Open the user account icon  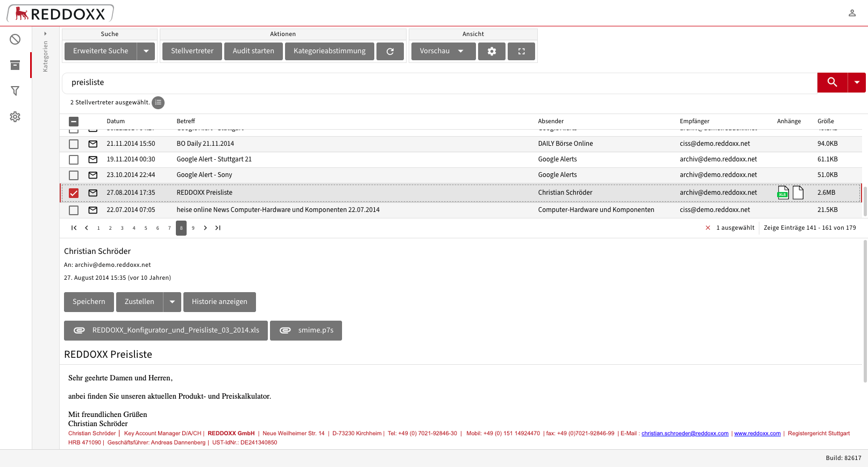[852, 13]
